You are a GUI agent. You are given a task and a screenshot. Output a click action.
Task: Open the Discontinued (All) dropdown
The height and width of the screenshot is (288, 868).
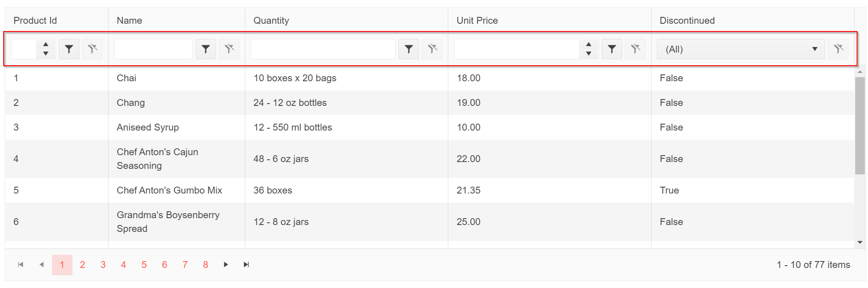(x=741, y=49)
